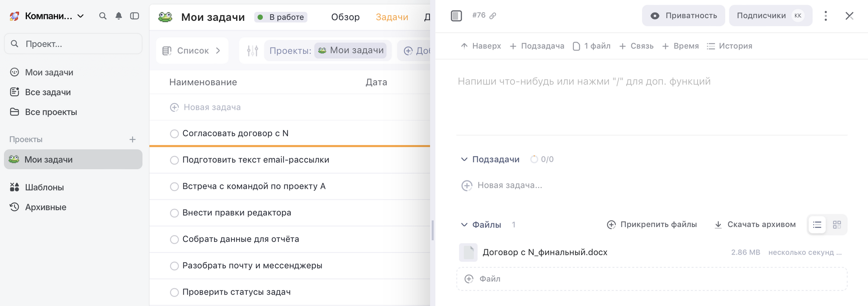This screenshot has height=306, width=868.
Task: Toggle the sidebar panel layout icon
Action: point(134,16)
